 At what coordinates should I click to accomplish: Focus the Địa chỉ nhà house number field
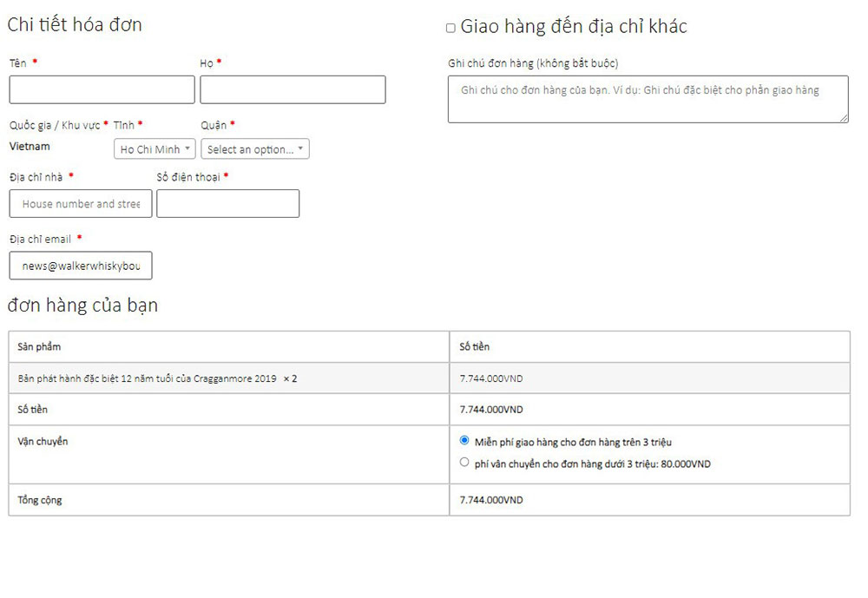[81, 204]
